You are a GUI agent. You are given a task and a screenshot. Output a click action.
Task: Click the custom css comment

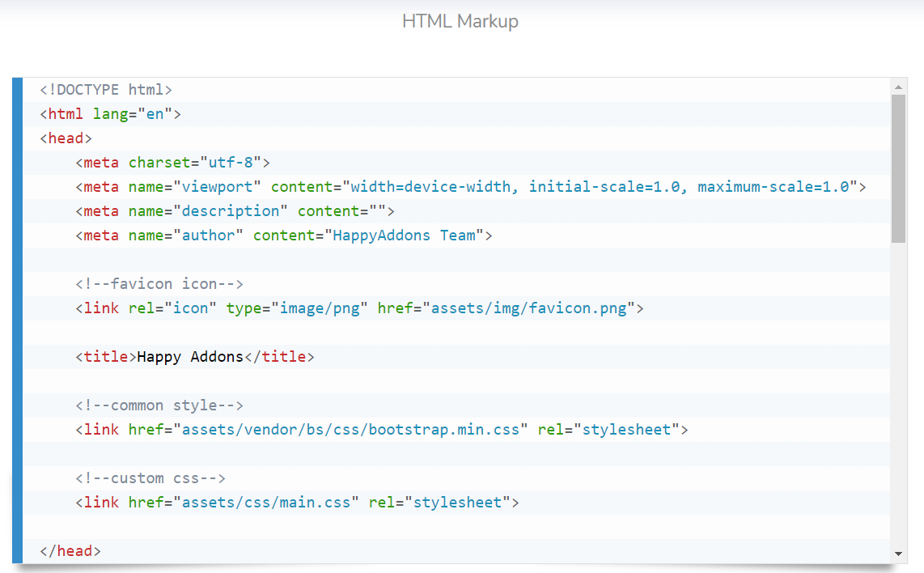point(150,478)
